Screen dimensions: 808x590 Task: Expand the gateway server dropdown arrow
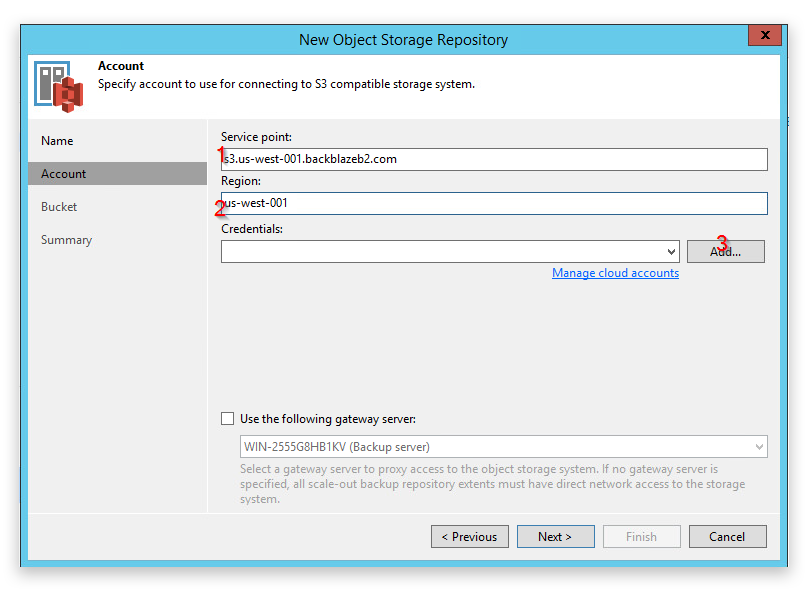coord(759,447)
